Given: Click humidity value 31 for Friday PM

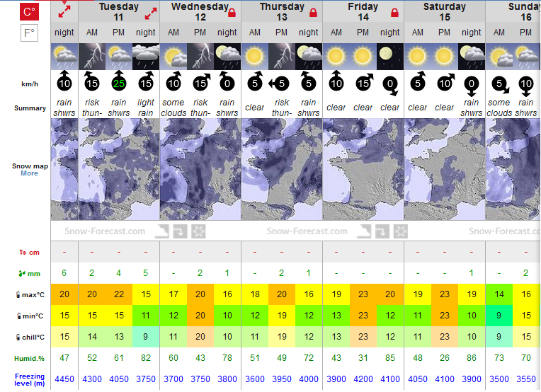Looking at the screenshot, I should [x=363, y=358].
